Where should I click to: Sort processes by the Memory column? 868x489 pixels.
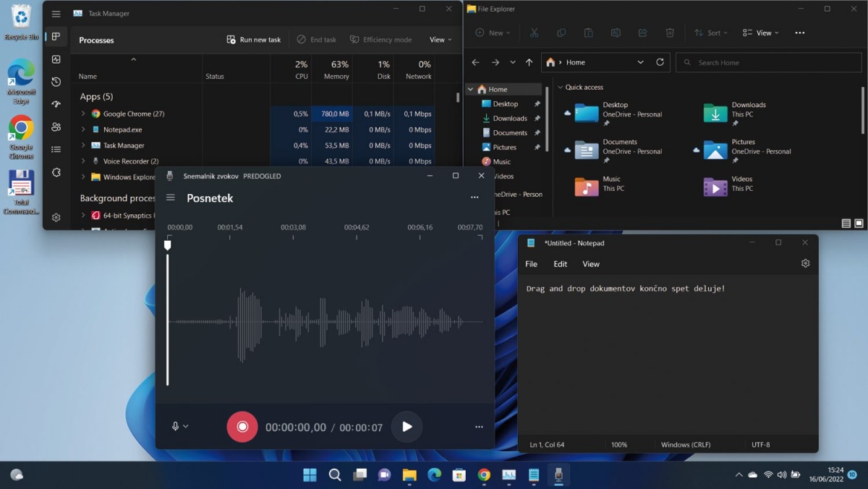(332, 69)
